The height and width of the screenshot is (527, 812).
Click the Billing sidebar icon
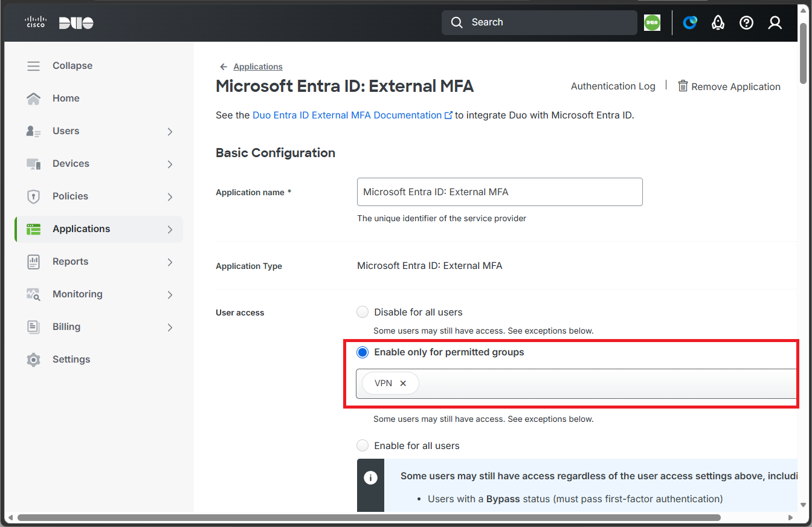pos(34,327)
